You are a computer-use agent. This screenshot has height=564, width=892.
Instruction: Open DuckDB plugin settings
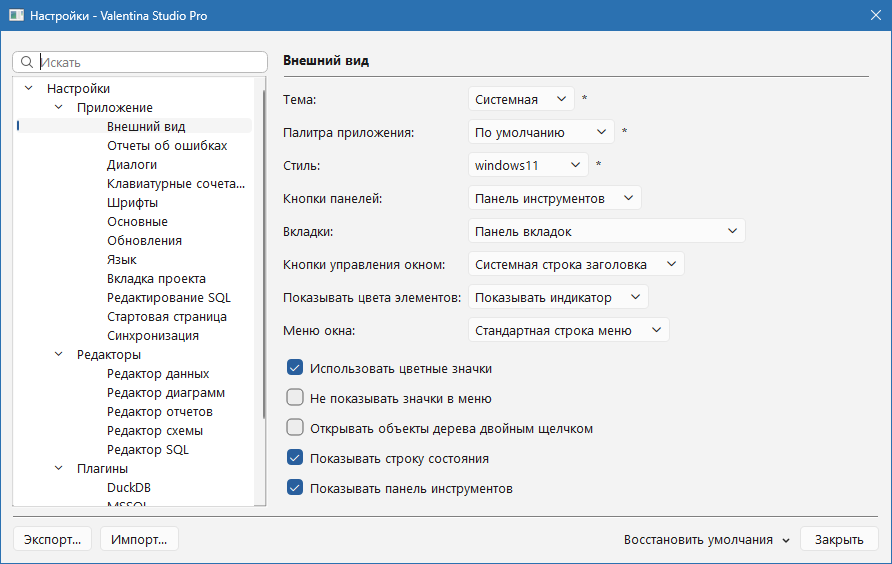coord(129,488)
